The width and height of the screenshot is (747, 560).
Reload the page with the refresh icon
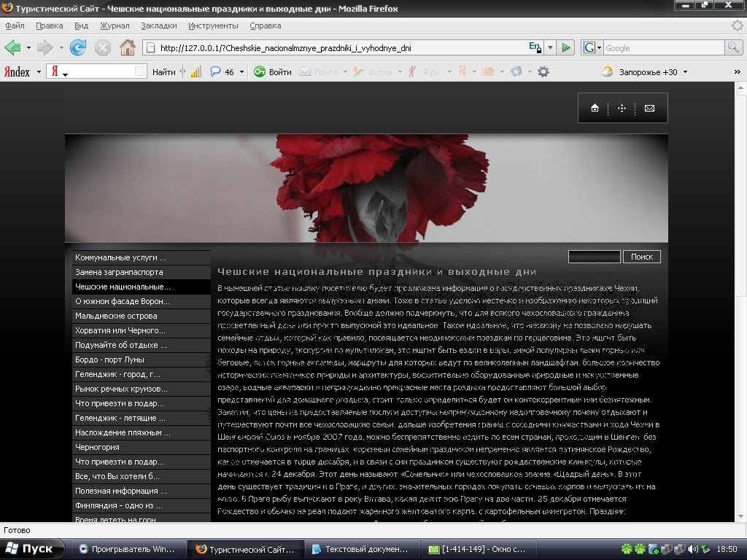pyautogui.click(x=78, y=47)
